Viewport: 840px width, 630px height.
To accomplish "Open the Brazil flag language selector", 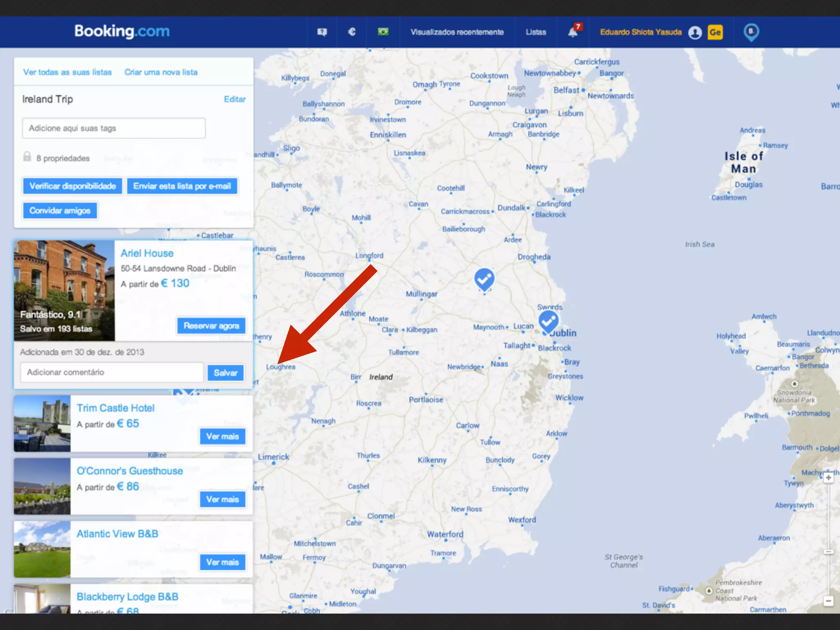I will [383, 32].
